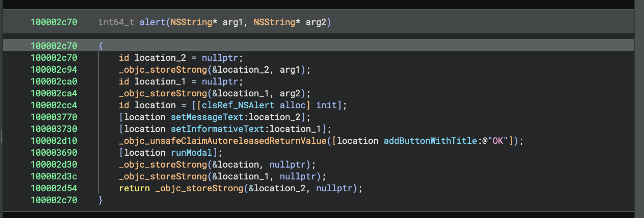Click the return keyword
644x218 pixels.
(134, 188)
